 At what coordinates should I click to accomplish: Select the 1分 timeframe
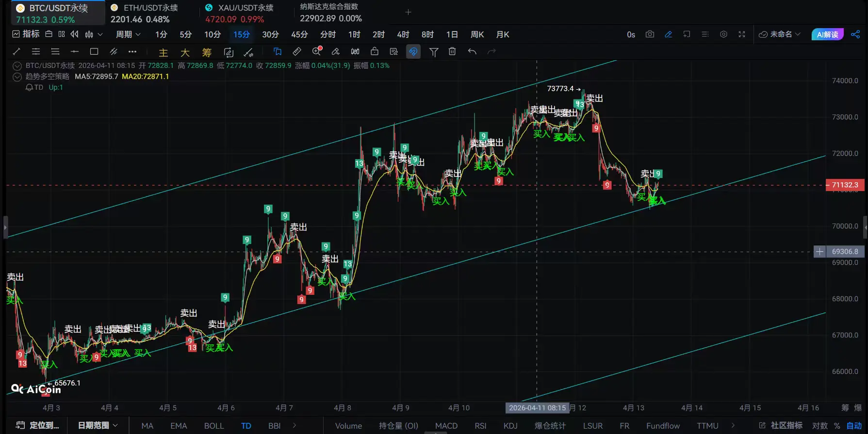[161, 34]
